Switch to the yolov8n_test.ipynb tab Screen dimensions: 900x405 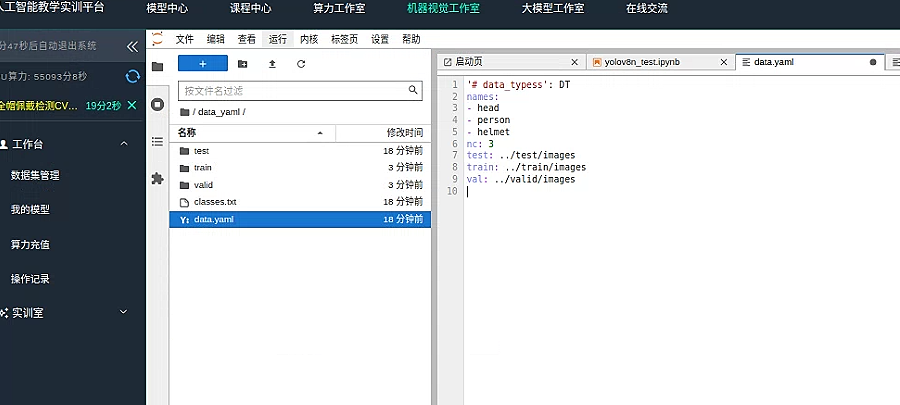tap(642, 62)
